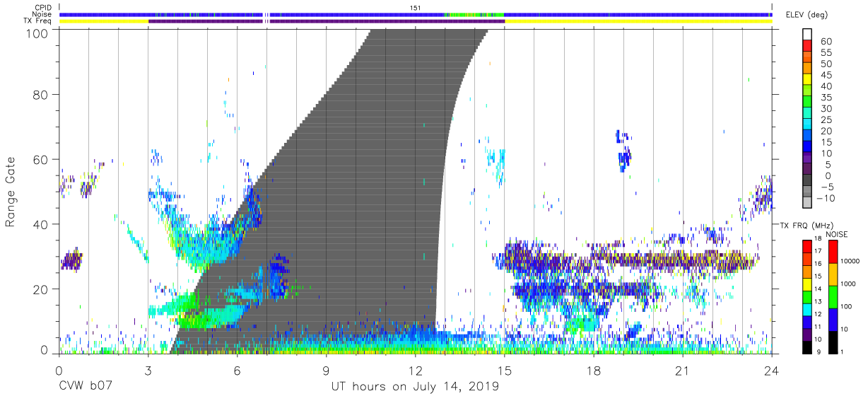Click the 9 tick on the UT hours axis
This screenshot has height=401, width=868.
[326, 371]
